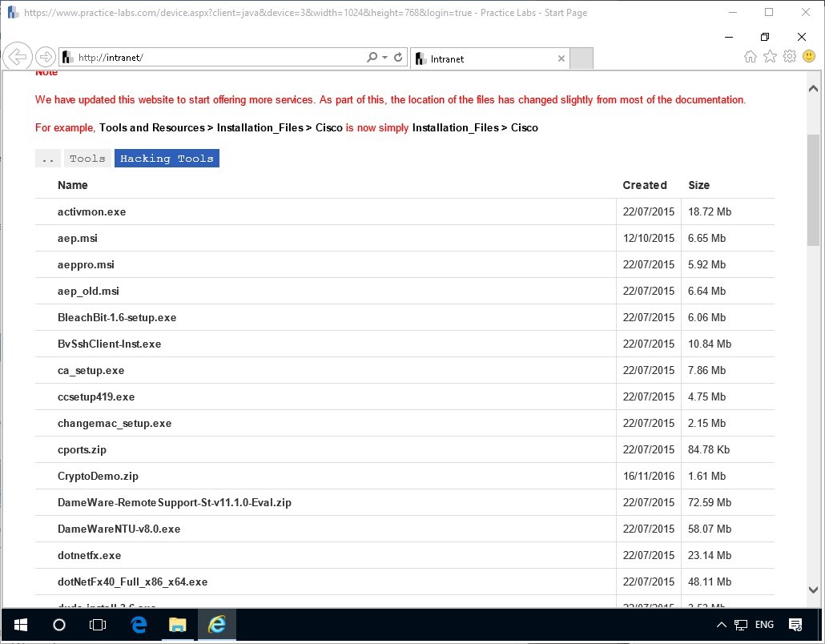Expand the address bar autocomplete dropdown arrow
Viewport: 825px width, 644px height.
click(x=385, y=57)
